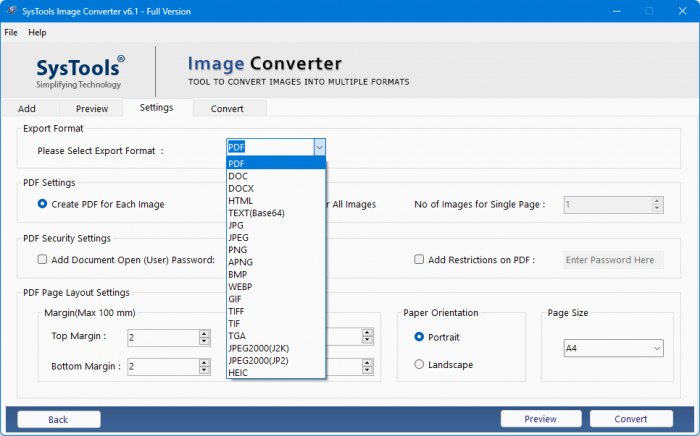
Task: Collapse the Export Format dropdown arrow
Action: click(x=319, y=147)
